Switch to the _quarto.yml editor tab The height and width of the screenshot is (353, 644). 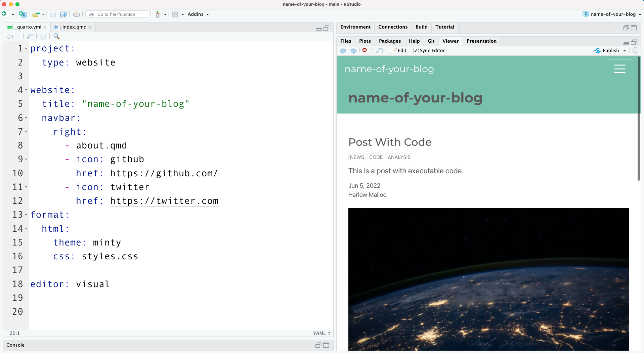pos(29,27)
